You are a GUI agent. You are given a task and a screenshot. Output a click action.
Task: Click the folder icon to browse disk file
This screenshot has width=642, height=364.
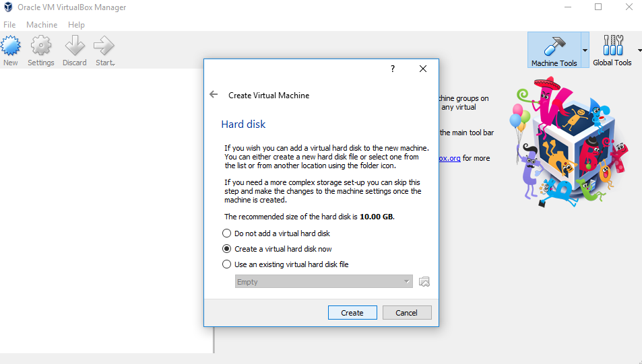pos(424,281)
